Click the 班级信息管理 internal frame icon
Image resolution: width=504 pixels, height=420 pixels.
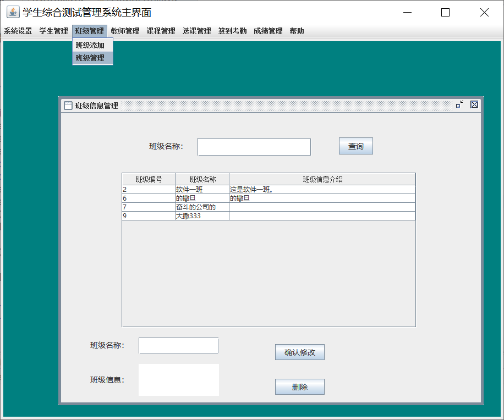click(x=68, y=106)
